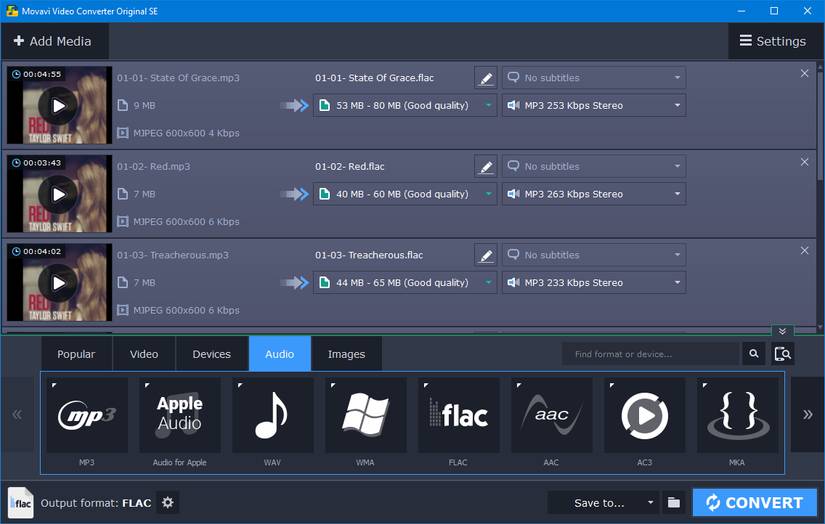The width and height of the screenshot is (825, 524).
Task: Play preview of Treacherous track
Action: click(58, 283)
